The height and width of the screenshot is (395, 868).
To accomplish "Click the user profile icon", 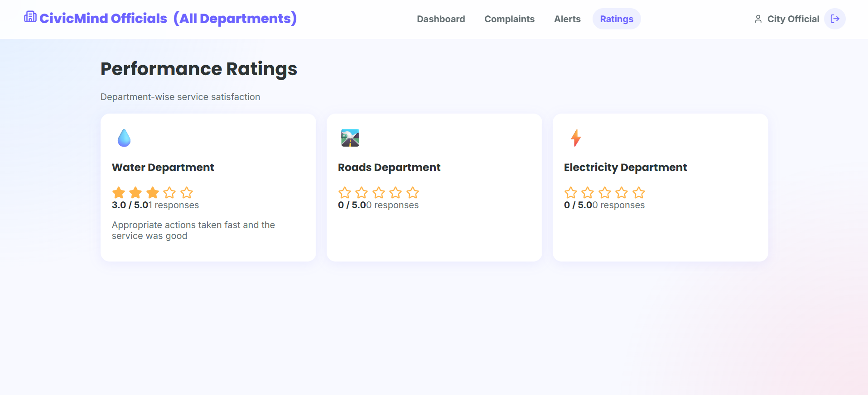I will click(758, 19).
